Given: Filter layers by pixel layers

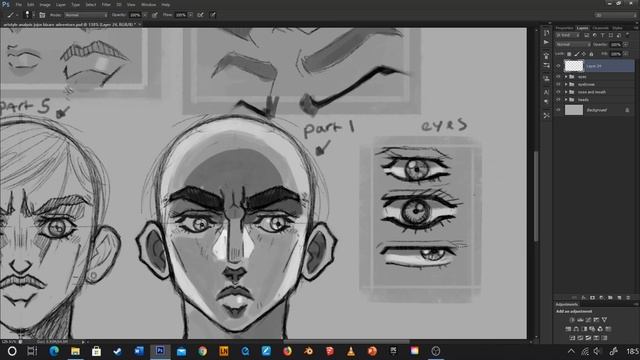Looking at the screenshot, I should pyautogui.click(x=587, y=35).
